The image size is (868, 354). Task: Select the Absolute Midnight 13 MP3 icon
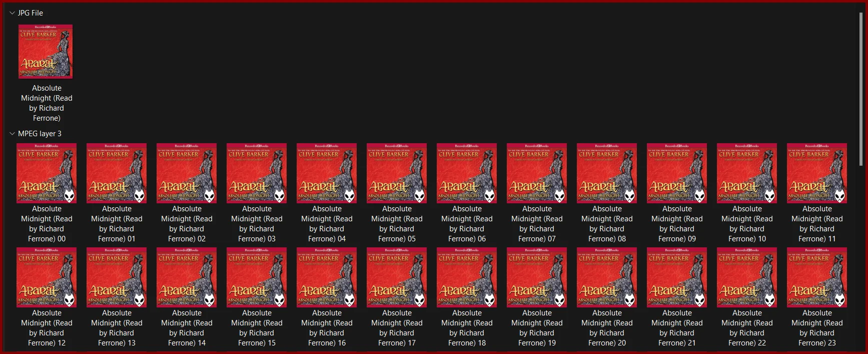coord(117,277)
